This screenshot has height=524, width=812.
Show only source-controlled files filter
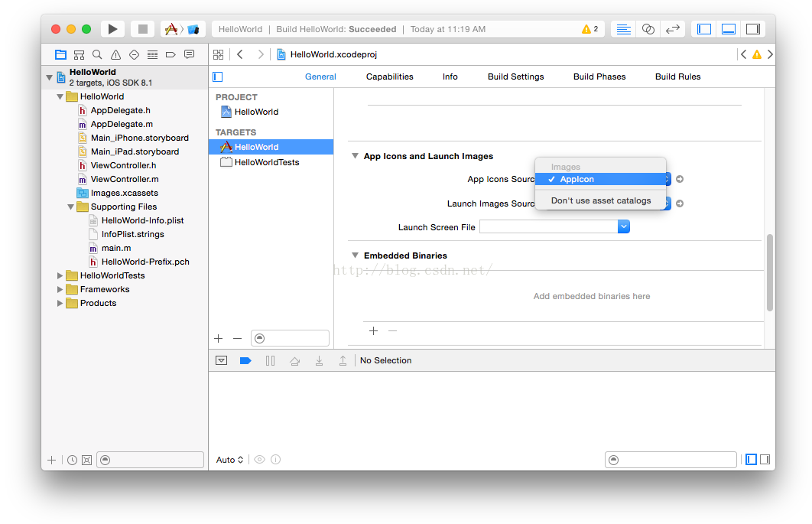tap(87, 460)
